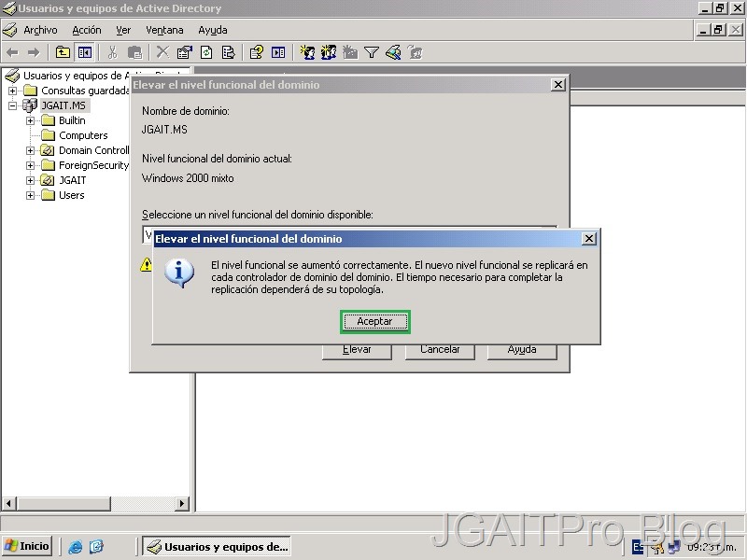Image resolution: width=747 pixels, height=560 pixels.
Task: Click the Create New User icon
Action: coord(307,52)
